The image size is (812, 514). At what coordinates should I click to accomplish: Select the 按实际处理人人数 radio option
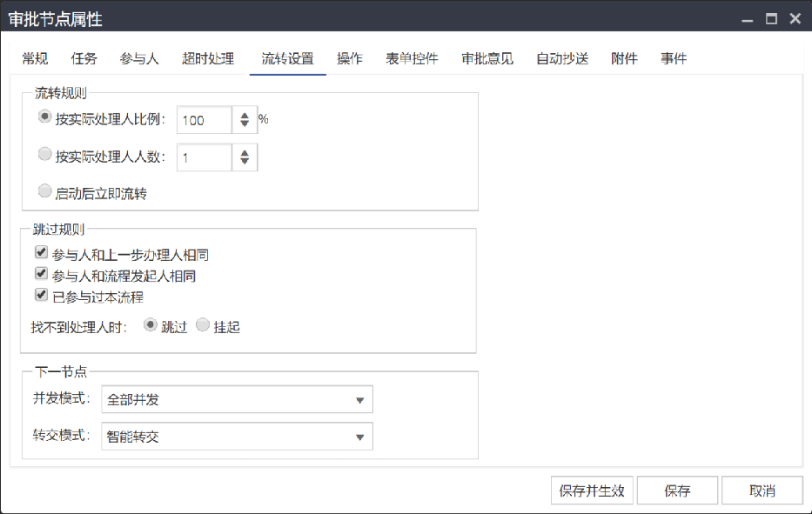[45, 155]
